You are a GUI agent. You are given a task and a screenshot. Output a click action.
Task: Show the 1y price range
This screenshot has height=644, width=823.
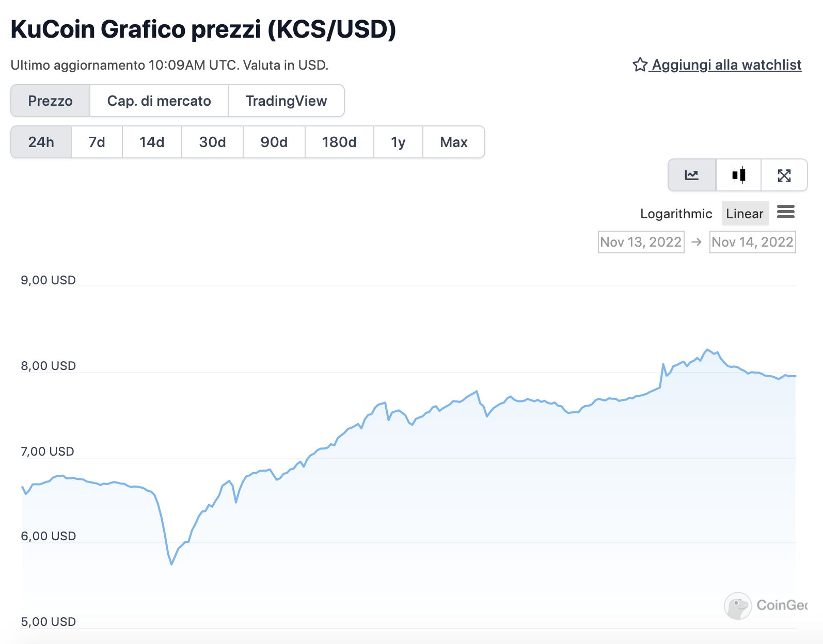(x=398, y=142)
